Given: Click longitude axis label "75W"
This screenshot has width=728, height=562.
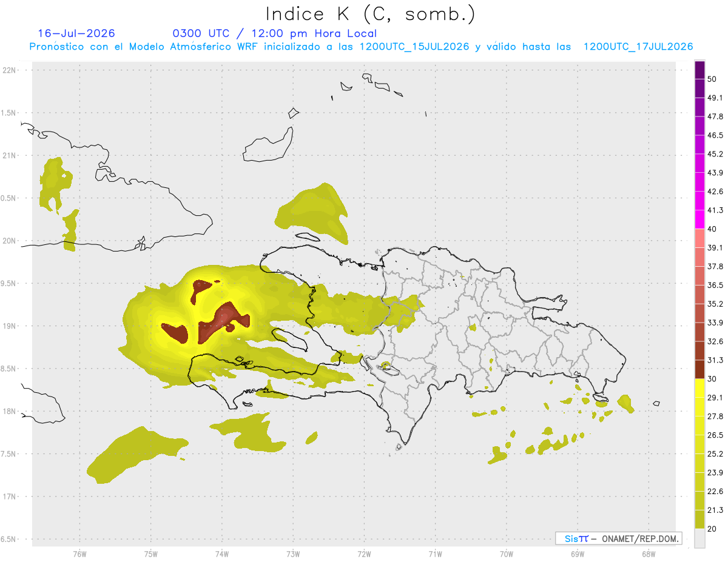Looking at the screenshot, I should click(x=151, y=554).
